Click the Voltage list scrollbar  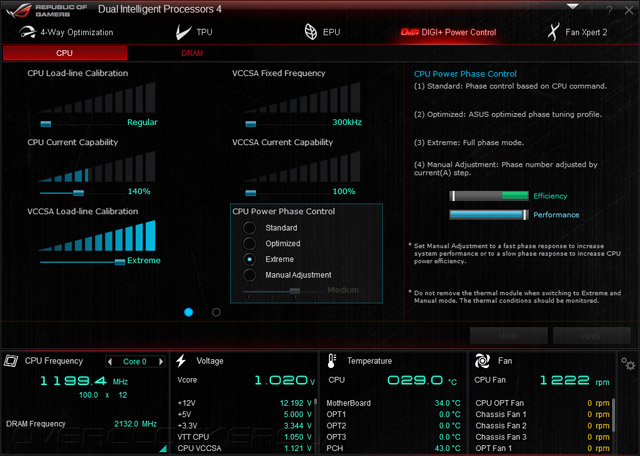(x=315, y=402)
